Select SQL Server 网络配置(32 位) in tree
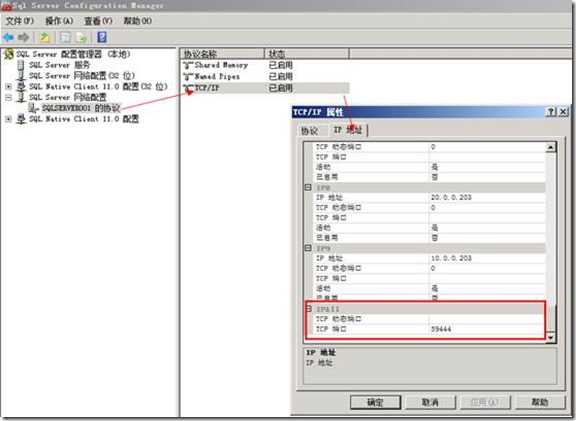 [82, 76]
